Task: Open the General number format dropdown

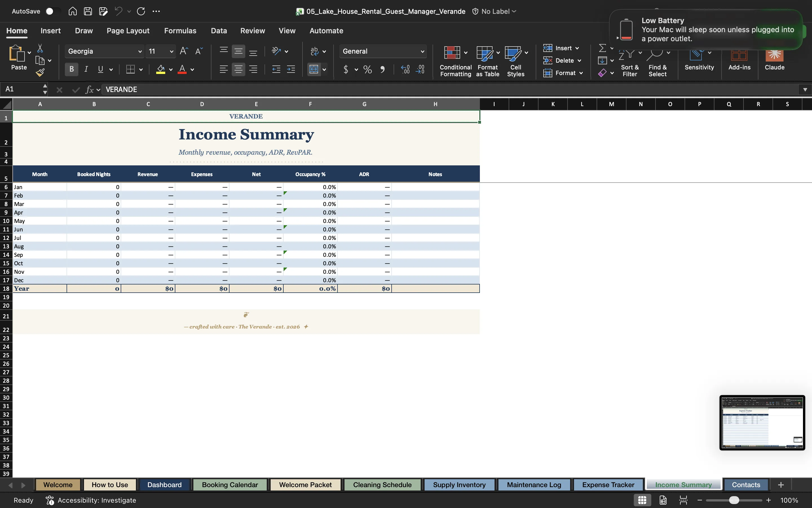Action: pos(422,51)
